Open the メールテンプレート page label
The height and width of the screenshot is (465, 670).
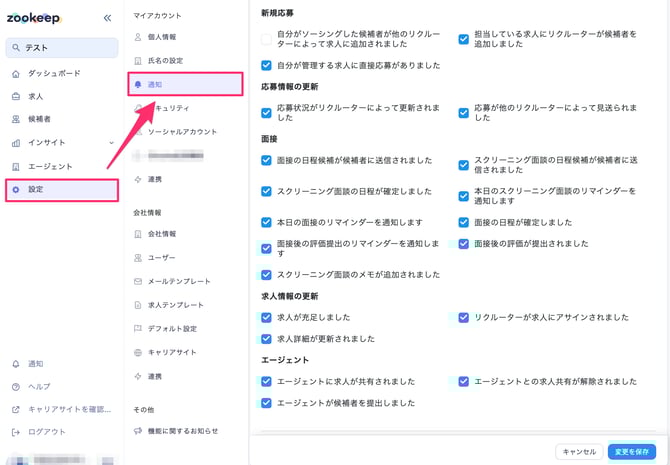pos(179,281)
